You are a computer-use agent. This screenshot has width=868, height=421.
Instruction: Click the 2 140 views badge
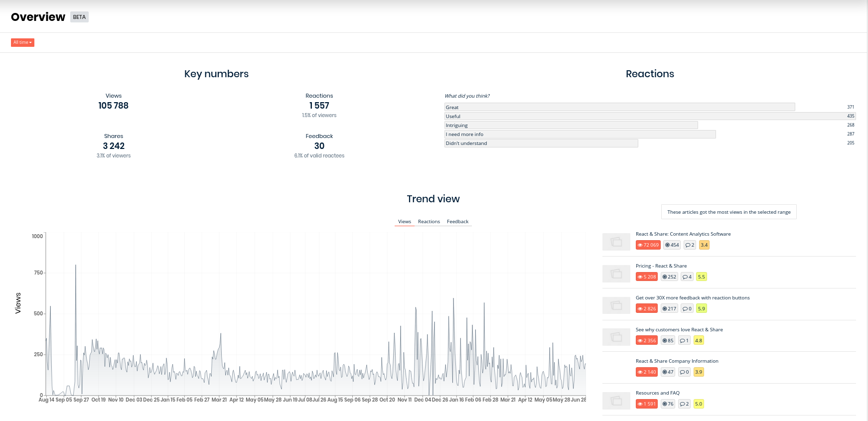[647, 372]
